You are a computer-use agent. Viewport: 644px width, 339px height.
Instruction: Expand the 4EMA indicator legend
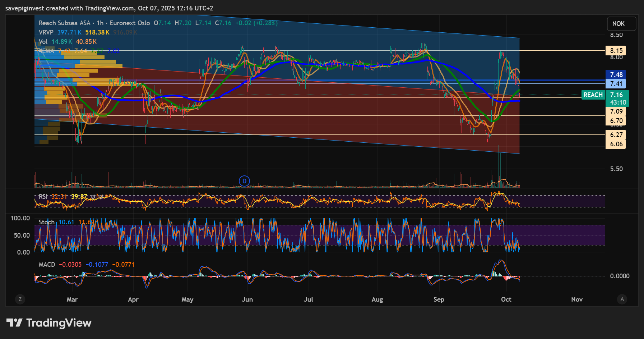pos(46,51)
